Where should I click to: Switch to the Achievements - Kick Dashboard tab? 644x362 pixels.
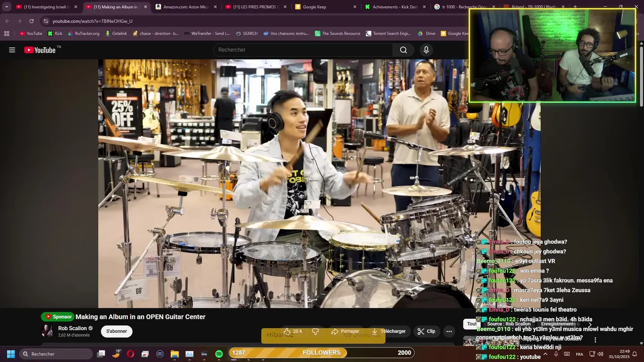[395, 7]
